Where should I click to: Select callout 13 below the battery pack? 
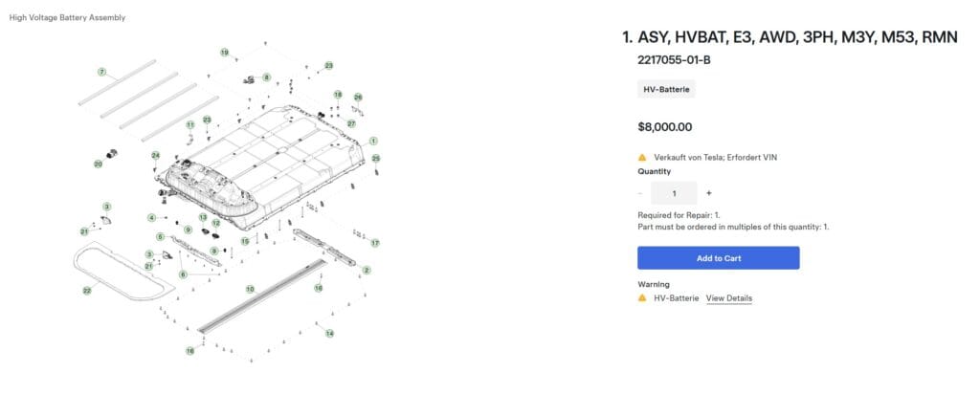point(203,217)
